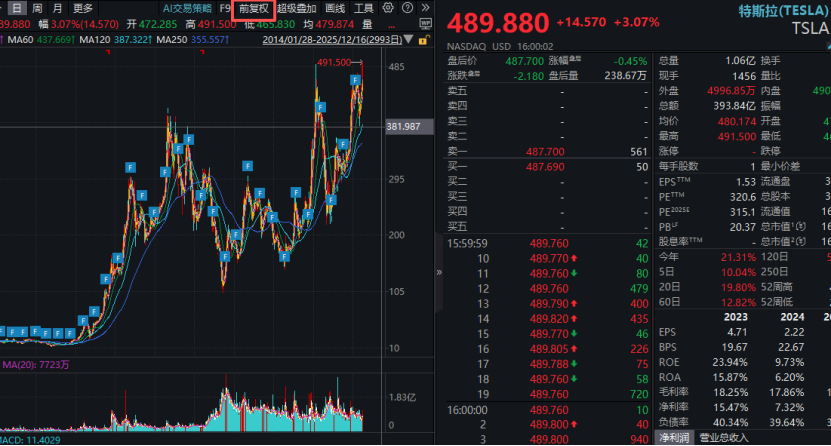Click the 60日 12.82% return
Image resolution: width=831 pixels, height=446 pixels.
738,302
